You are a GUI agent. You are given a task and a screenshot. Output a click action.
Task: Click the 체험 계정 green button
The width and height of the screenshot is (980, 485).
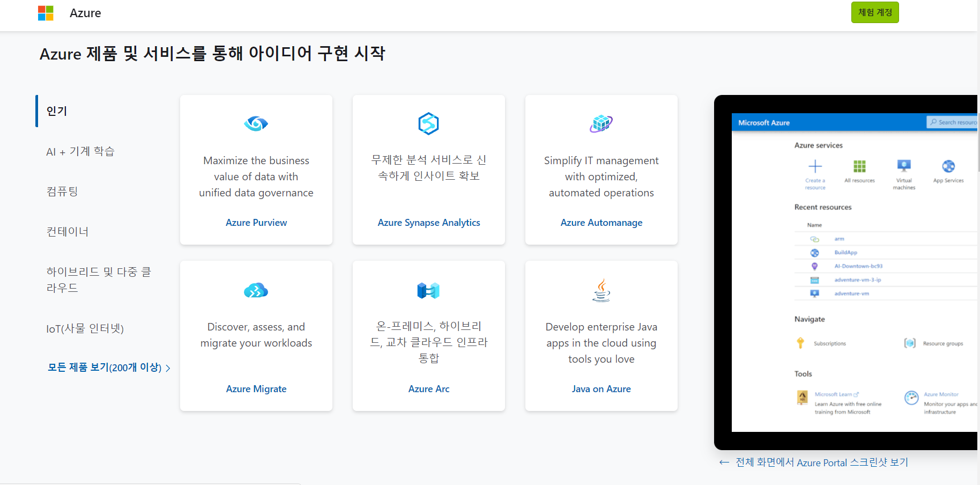(875, 12)
